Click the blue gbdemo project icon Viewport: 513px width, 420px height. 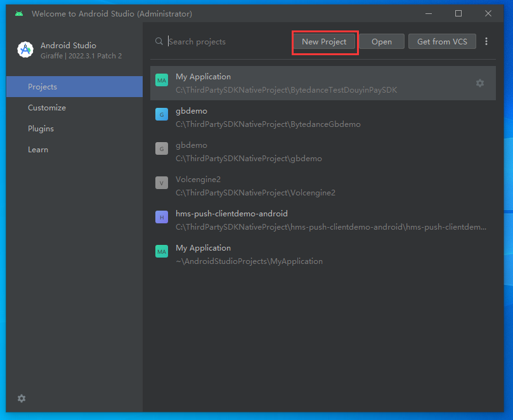(162, 114)
